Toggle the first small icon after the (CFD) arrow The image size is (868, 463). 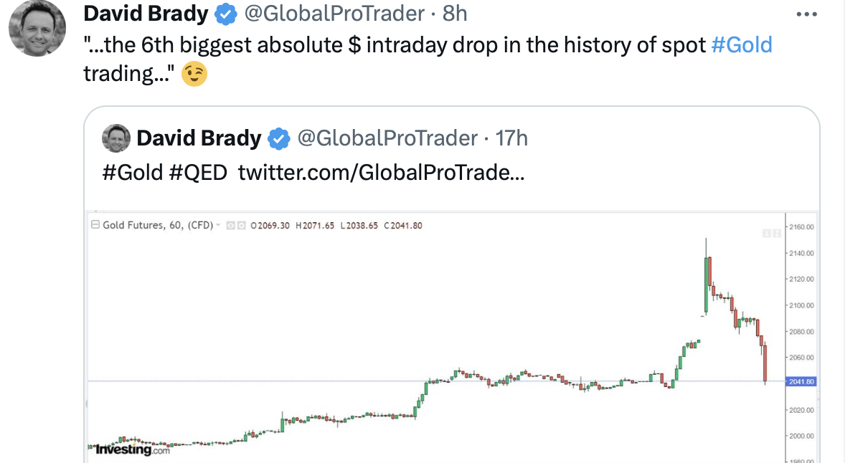pyautogui.click(x=230, y=226)
